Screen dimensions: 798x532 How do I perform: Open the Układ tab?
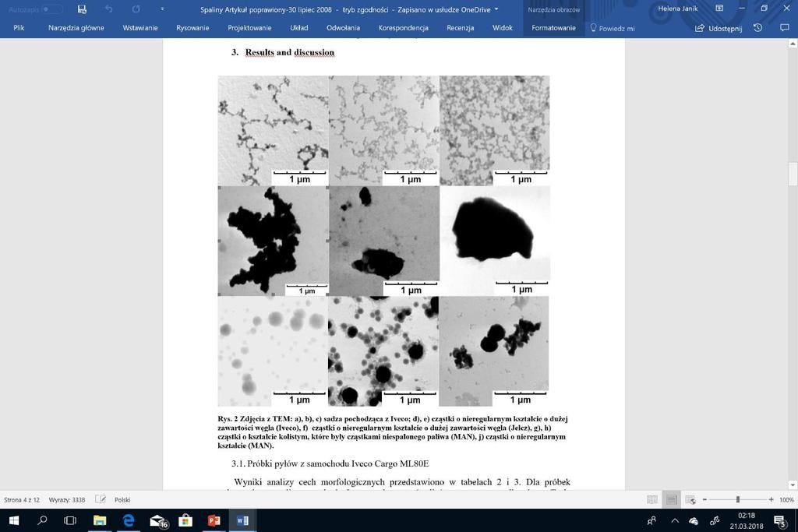(299, 28)
